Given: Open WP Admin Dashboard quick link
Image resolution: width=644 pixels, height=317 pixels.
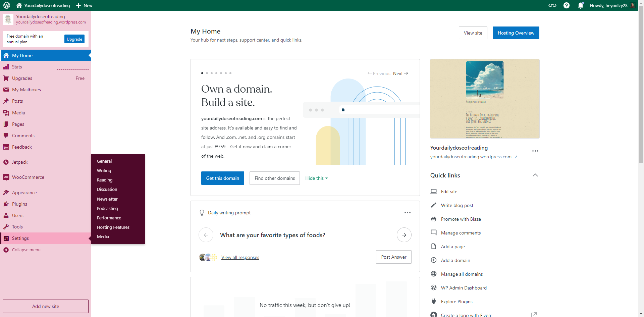Looking at the screenshot, I should 464,288.
